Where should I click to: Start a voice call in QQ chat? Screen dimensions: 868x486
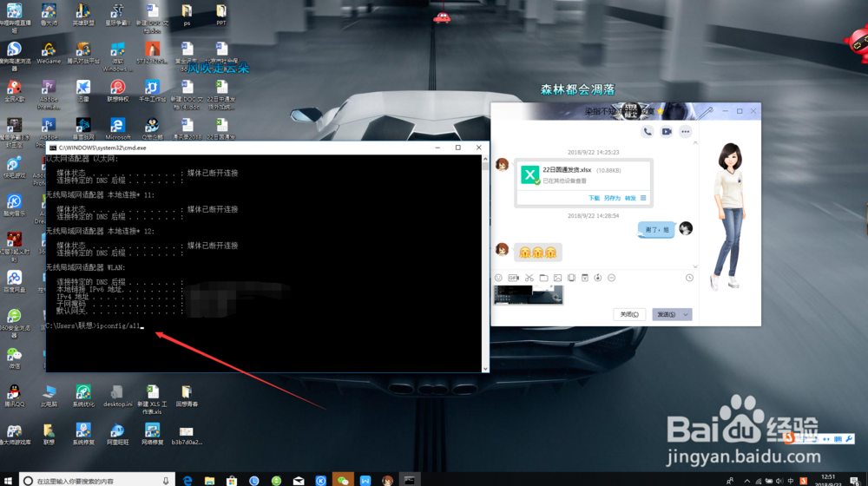click(x=648, y=132)
